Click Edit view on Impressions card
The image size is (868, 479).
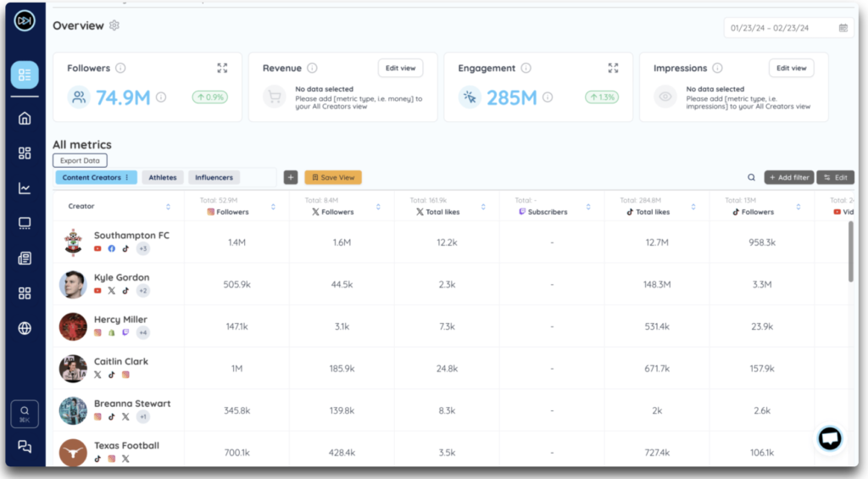791,68
